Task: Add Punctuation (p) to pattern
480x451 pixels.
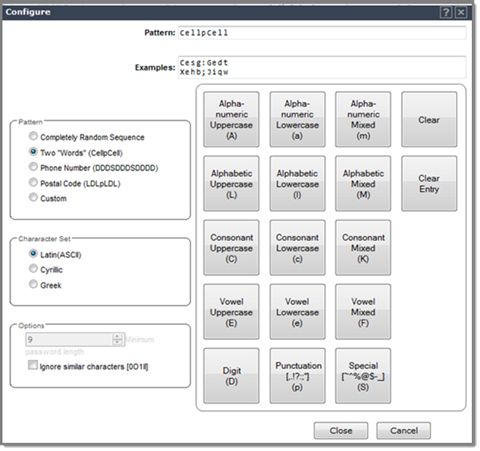Action: tap(297, 376)
